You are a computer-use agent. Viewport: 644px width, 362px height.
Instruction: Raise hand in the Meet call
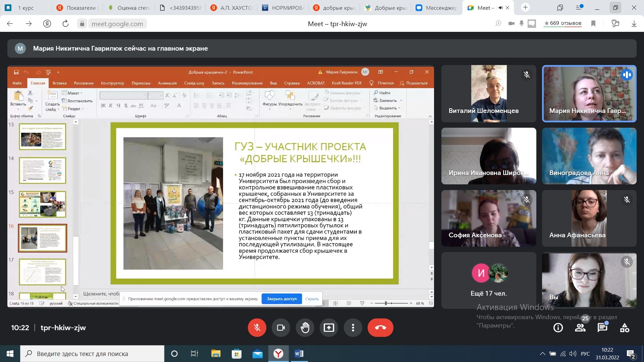[x=305, y=327]
